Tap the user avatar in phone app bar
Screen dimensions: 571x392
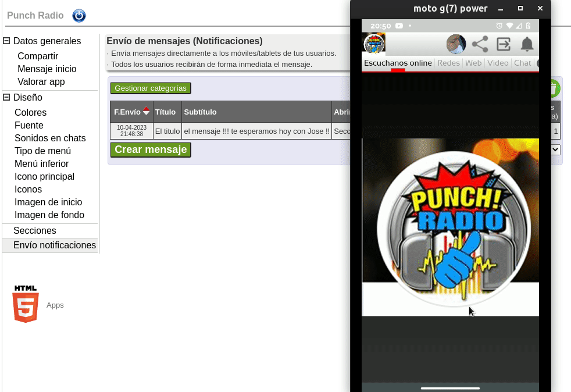click(456, 44)
